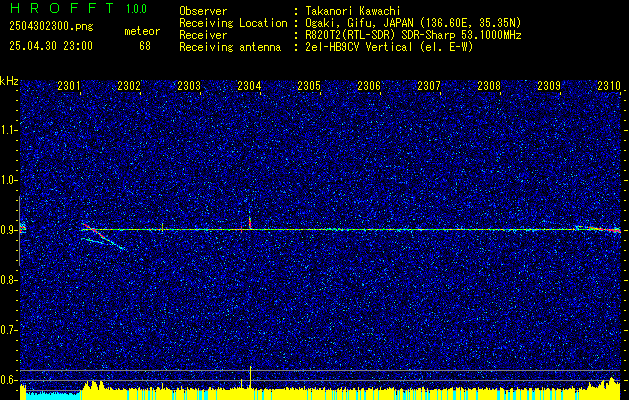Click the 2305 time marker

pyautogui.click(x=309, y=85)
